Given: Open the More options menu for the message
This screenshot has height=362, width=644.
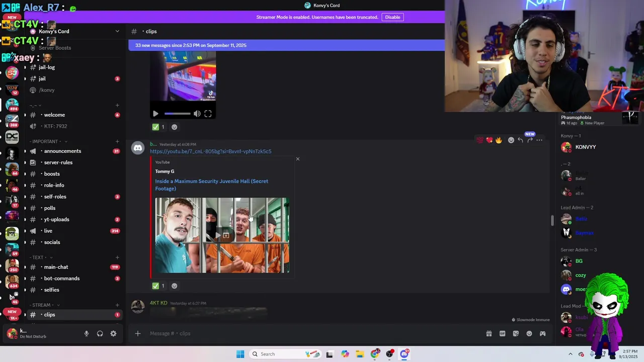Looking at the screenshot, I should 539,140.
